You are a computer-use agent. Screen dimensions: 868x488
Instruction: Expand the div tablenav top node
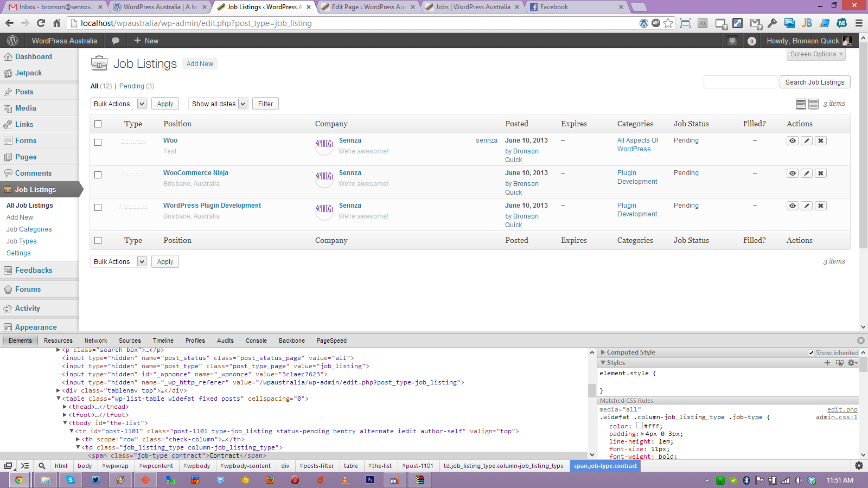tap(58, 391)
